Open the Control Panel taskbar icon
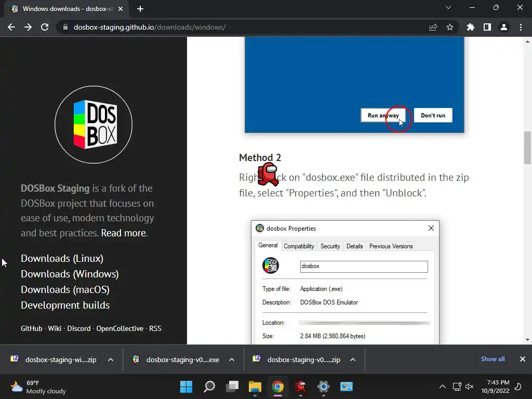The height and width of the screenshot is (399, 532). click(x=347, y=387)
